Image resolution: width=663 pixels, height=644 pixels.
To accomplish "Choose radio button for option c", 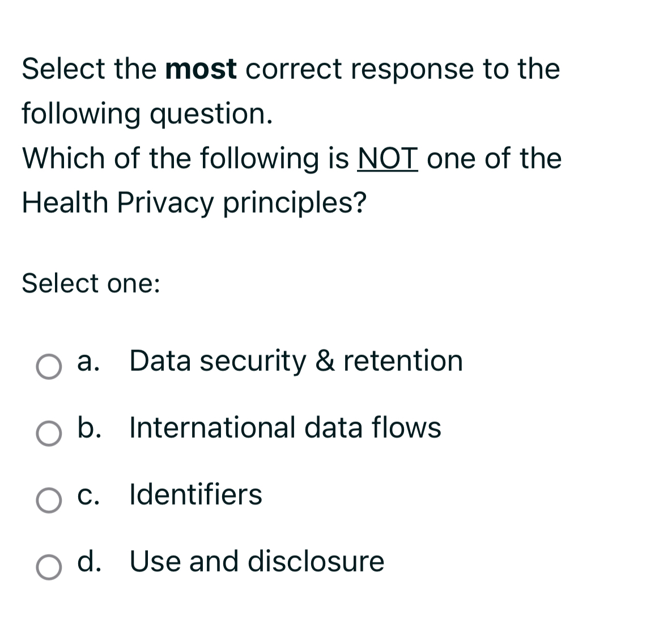I will [x=49, y=500].
